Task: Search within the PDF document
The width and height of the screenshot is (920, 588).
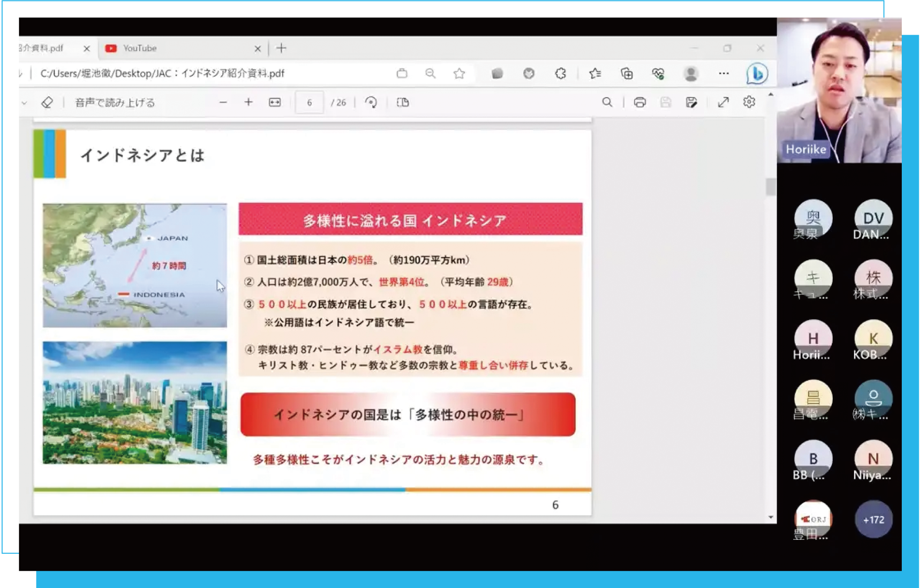Action: click(607, 103)
